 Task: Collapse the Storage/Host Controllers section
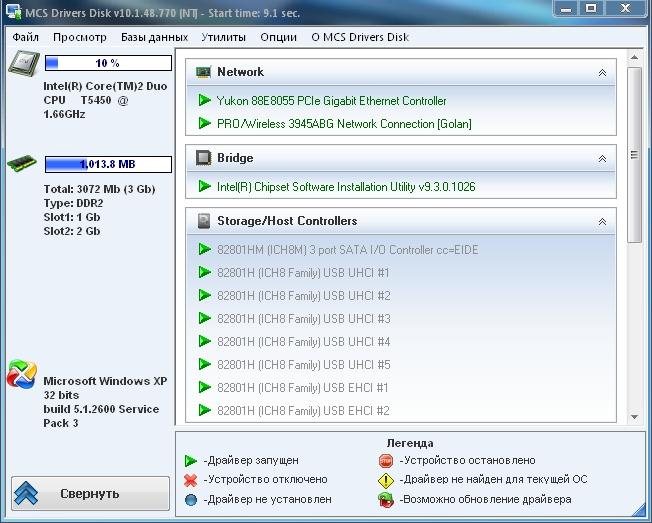(602, 222)
